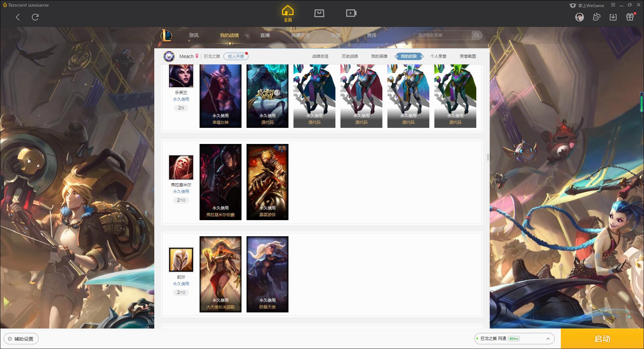Click the 40ms latency badge

[x=514, y=339]
